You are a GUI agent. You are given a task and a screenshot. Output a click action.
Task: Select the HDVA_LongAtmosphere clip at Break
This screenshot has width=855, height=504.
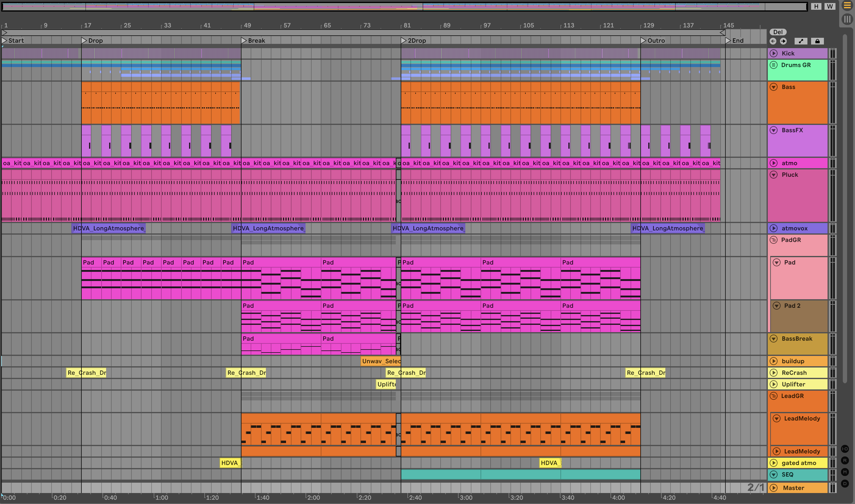click(268, 228)
